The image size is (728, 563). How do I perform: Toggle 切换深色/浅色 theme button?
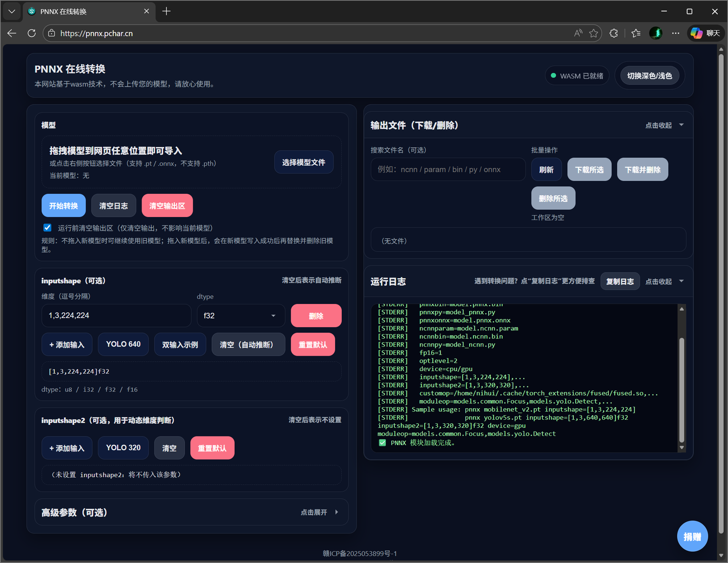tap(650, 76)
